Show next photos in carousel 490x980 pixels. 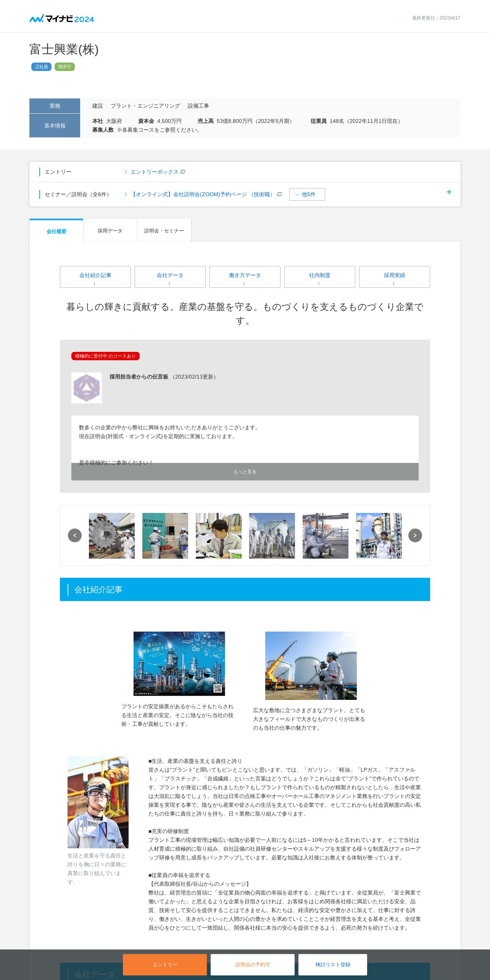[415, 535]
